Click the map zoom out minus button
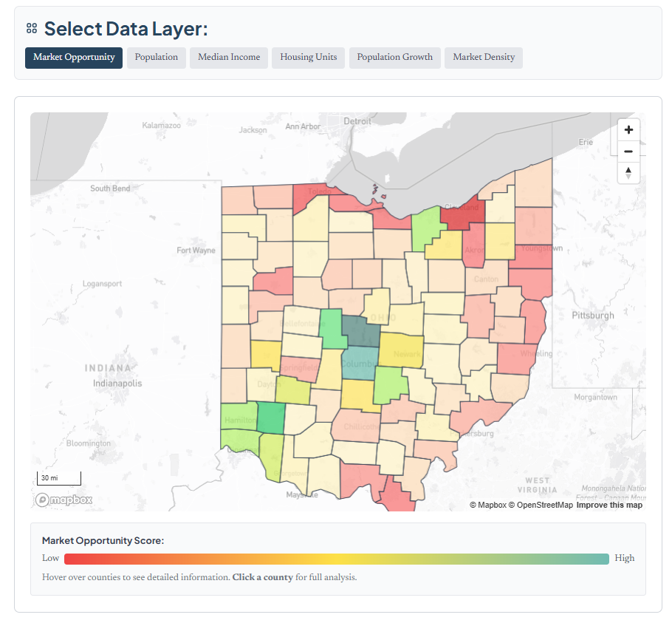Viewport: 672px width, 623px height. [x=628, y=152]
